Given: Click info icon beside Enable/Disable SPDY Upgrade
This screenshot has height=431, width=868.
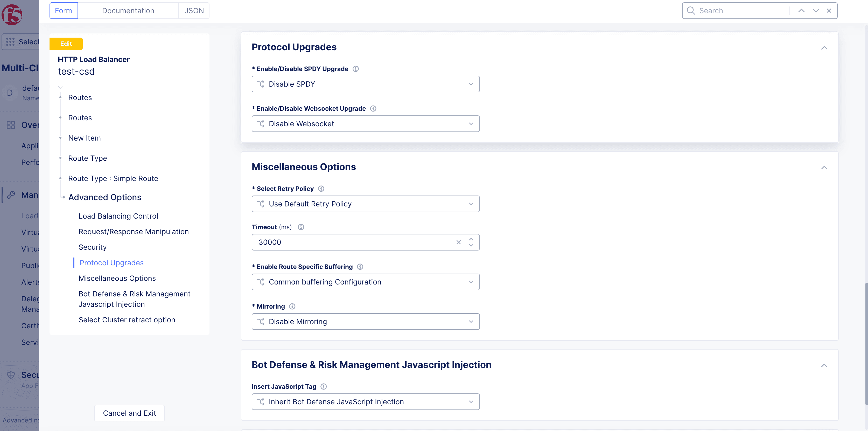Looking at the screenshot, I should click(355, 69).
